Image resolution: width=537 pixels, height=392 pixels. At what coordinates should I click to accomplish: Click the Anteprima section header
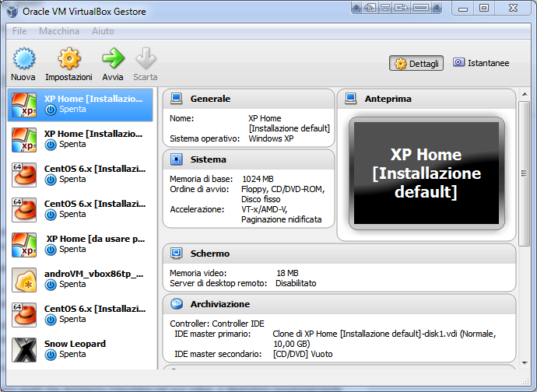426,99
